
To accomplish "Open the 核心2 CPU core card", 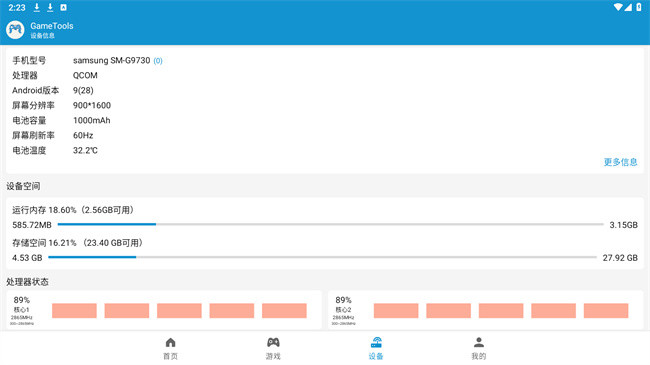I will pos(485,310).
